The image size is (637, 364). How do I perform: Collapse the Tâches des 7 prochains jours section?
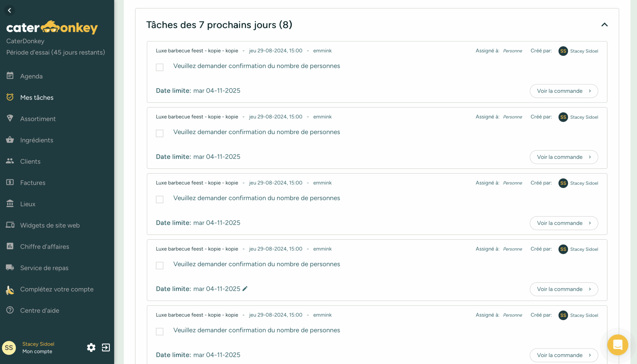click(x=604, y=25)
